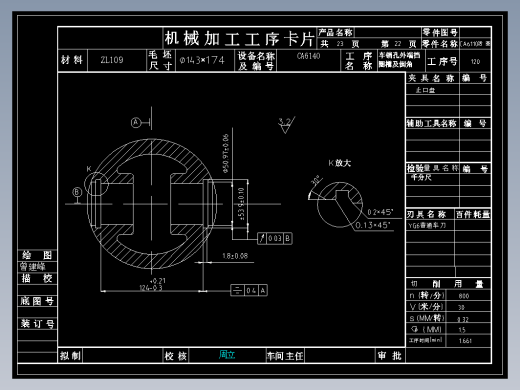Select the 设备名称及编号 label

tap(256, 61)
